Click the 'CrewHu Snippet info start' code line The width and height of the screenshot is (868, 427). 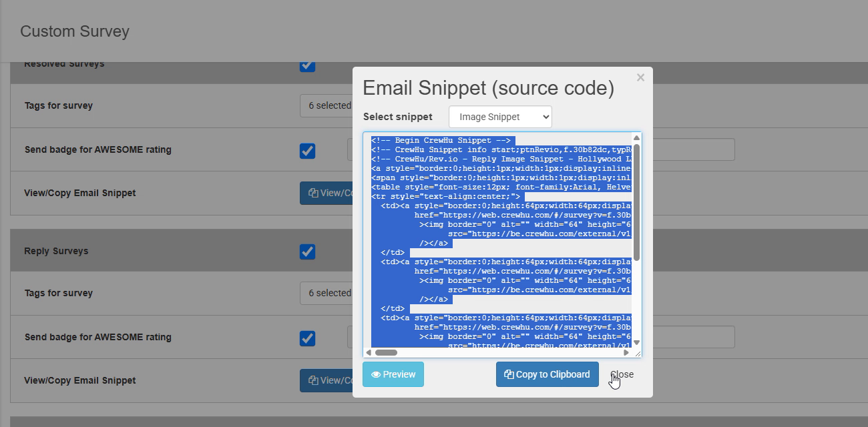tap(501, 150)
